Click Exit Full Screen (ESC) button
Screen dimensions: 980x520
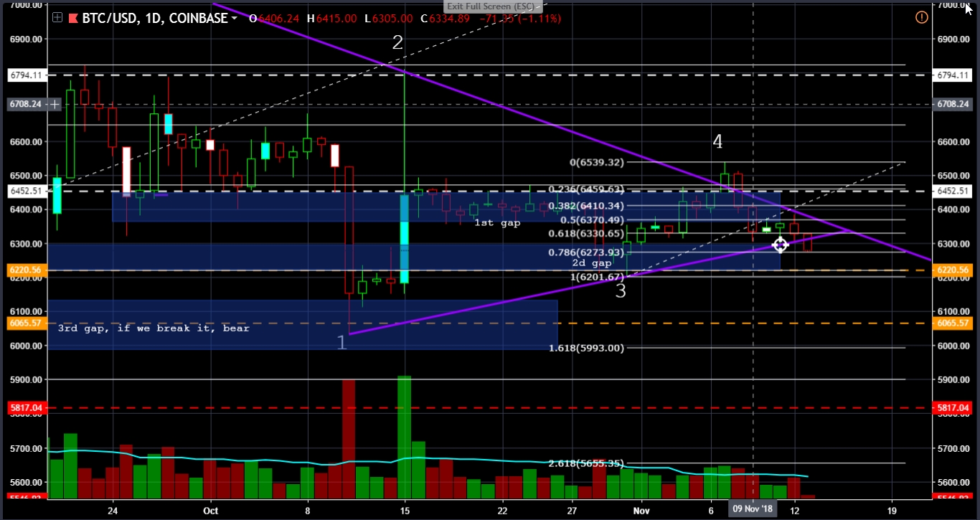click(489, 6)
